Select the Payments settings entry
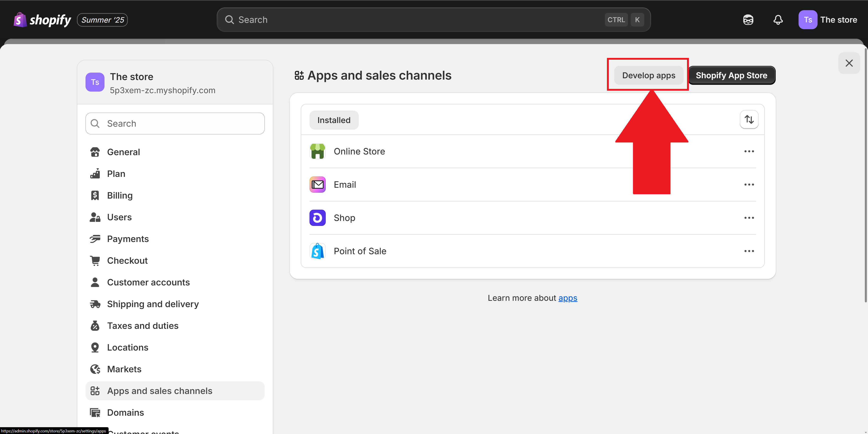This screenshot has height=434, width=868. coord(128,239)
